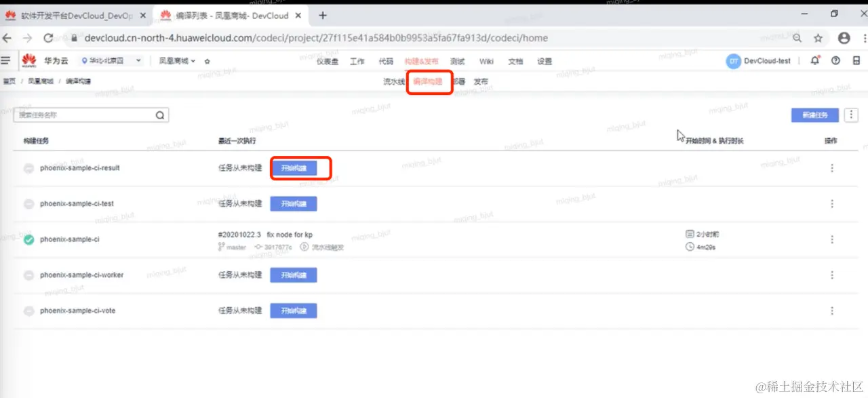Open the 测试 menu
The width and height of the screenshot is (868, 398).
pyautogui.click(x=458, y=61)
